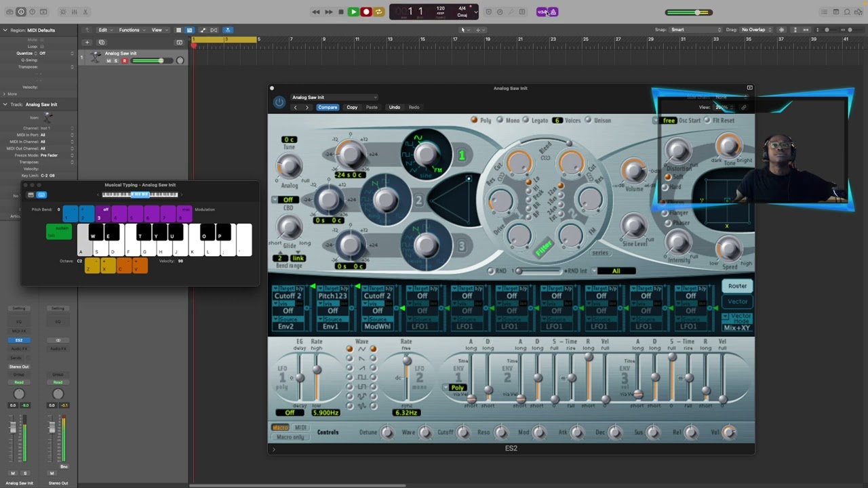Toggle oscillator 2 on/off button

[x=419, y=200]
